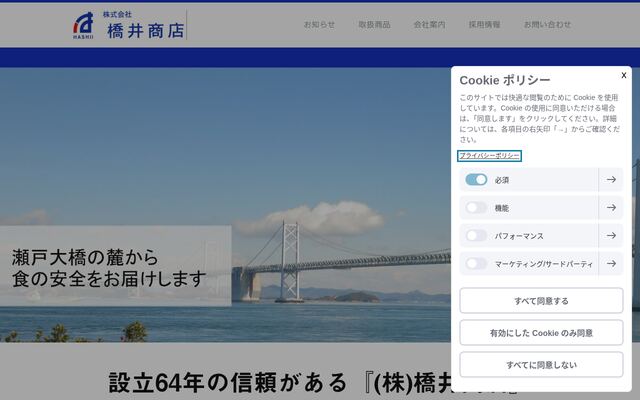Viewport: 640px width, 400px height.
Task: Click the 橋井商店 company name text
Action: [x=146, y=31]
